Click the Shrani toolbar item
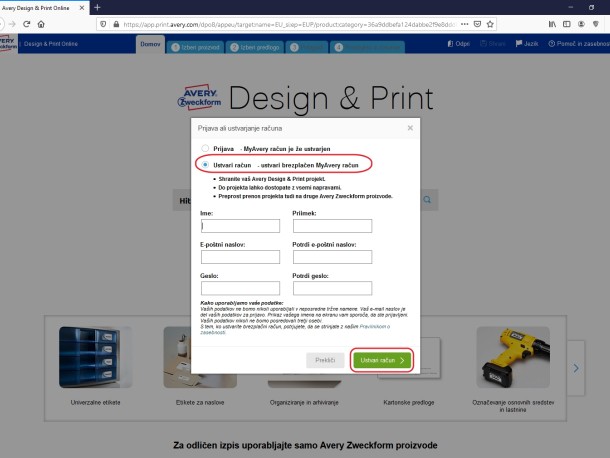 pyautogui.click(x=493, y=44)
